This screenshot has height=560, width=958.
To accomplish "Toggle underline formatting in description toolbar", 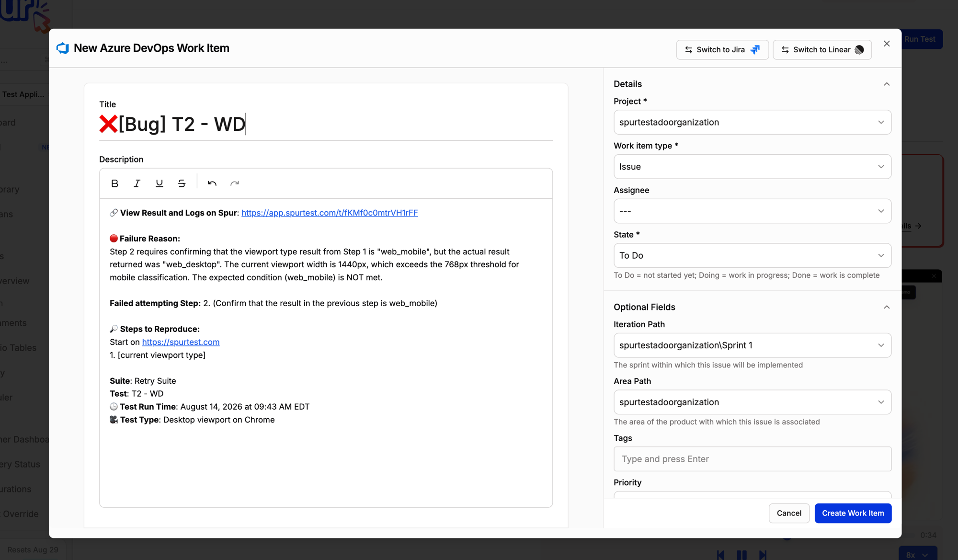I will [x=160, y=183].
